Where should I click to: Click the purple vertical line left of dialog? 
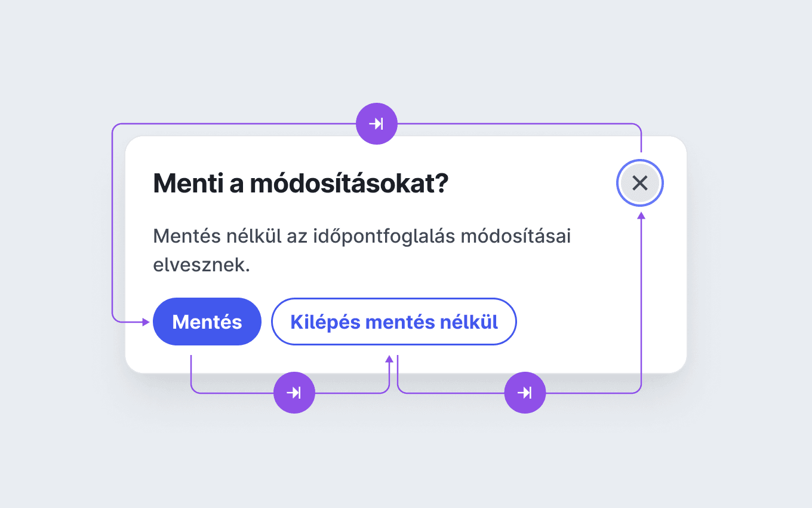112,221
